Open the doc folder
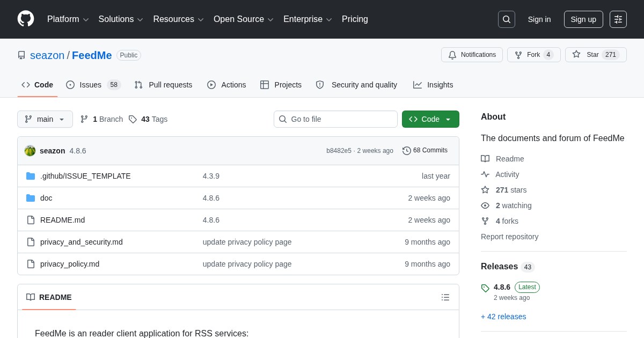This screenshot has width=644, height=338. [x=46, y=198]
